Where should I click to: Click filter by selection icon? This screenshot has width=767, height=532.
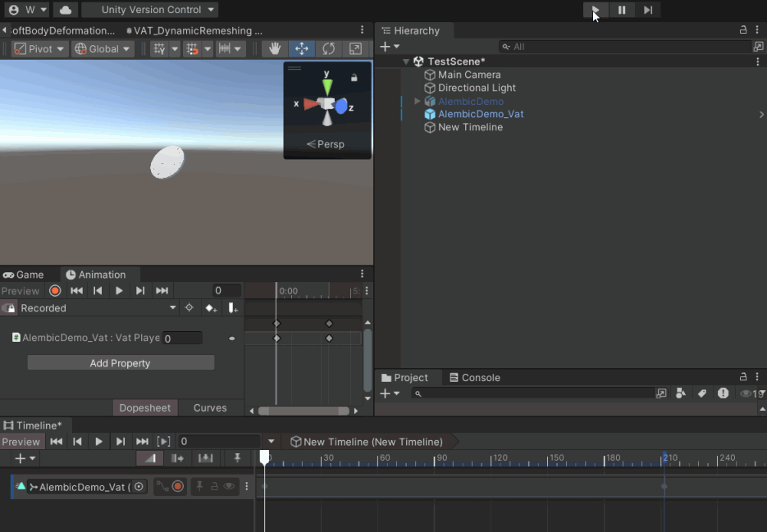pos(189,307)
